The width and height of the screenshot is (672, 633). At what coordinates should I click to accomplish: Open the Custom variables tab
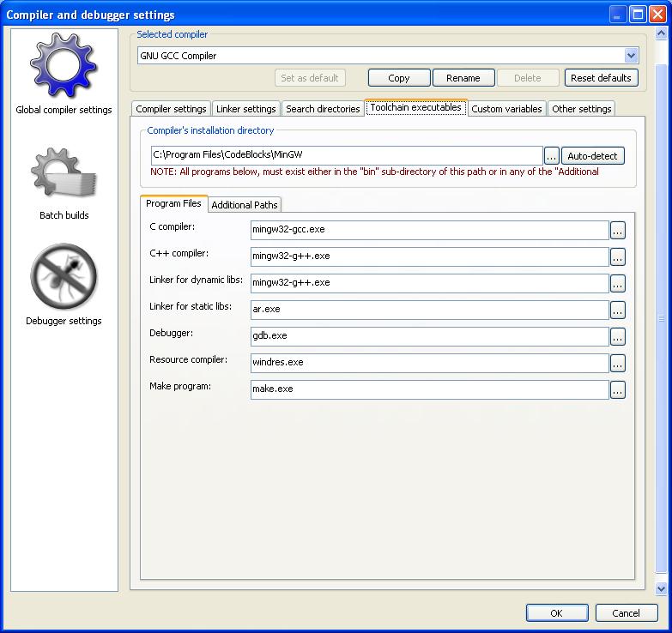click(x=506, y=109)
